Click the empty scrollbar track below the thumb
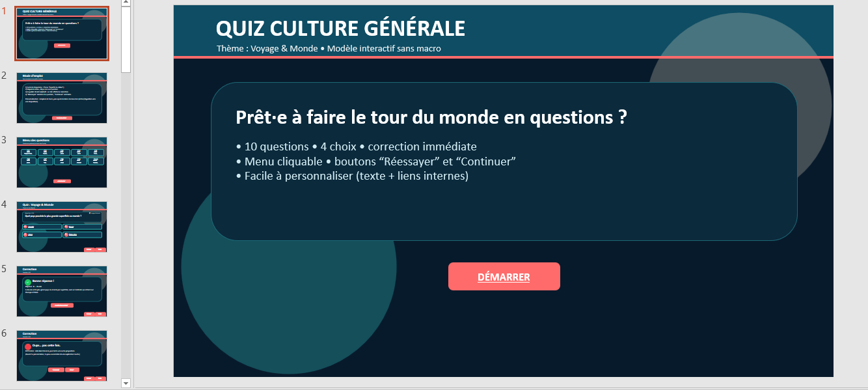868x390 pixels. [126, 228]
